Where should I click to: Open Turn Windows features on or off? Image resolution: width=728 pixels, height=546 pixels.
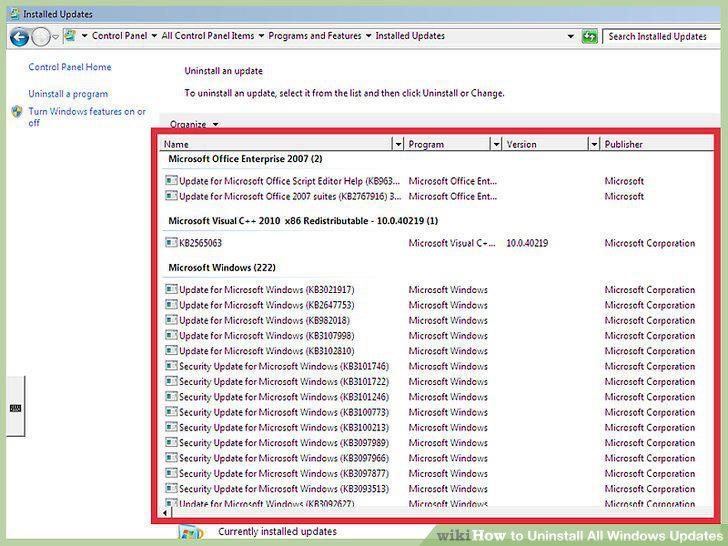87,117
